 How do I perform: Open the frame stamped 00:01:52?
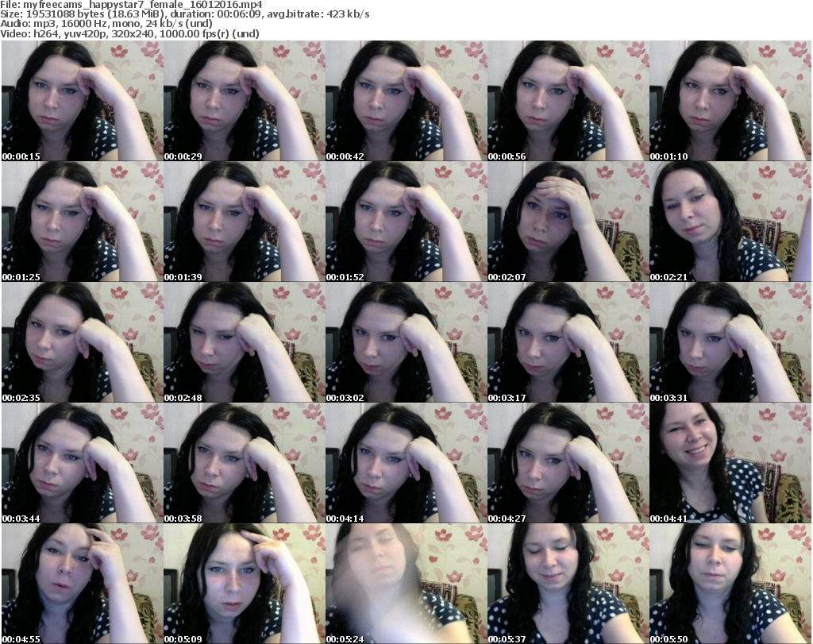tap(406, 222)
